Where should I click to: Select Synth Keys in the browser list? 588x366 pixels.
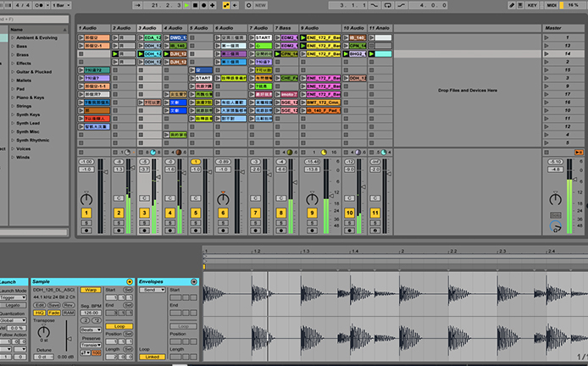(x=29, y=114)
